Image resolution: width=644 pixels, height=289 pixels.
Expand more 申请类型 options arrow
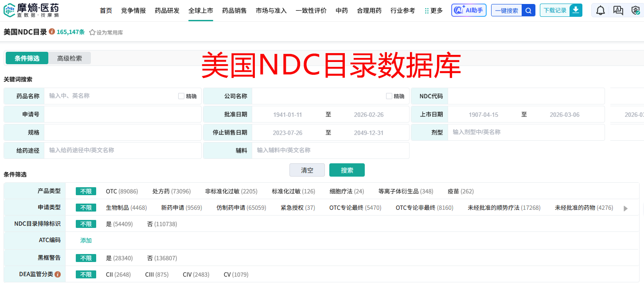coord(626,208)
